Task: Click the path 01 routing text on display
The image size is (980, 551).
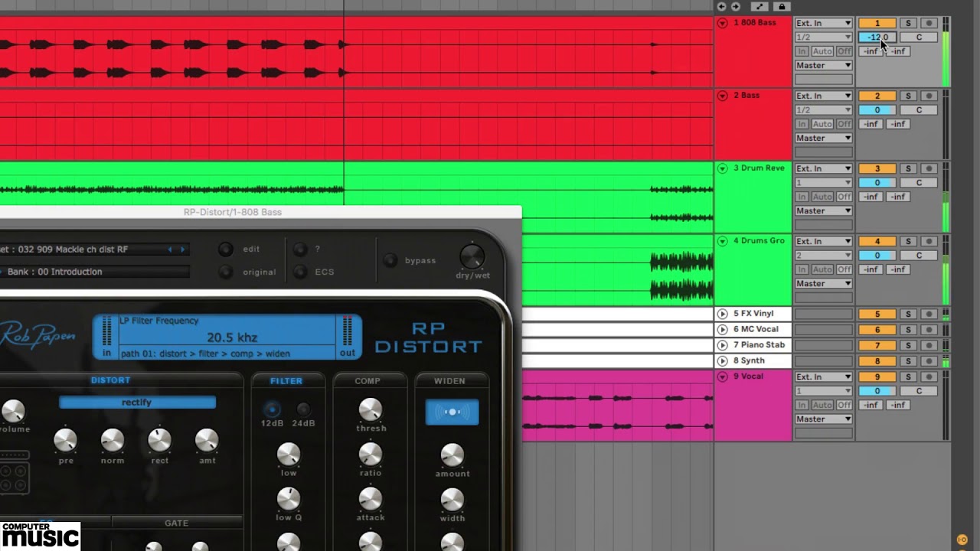Action: coord(205,354)
